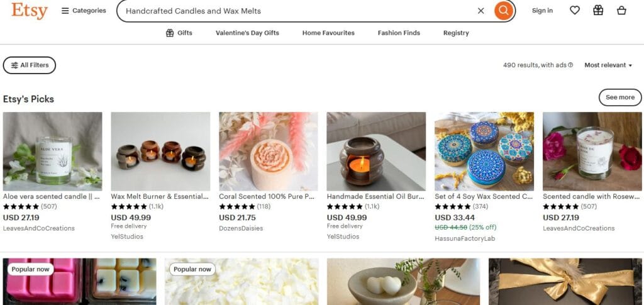644x305 pixels.
Task: Open the gift registry present icon
Action: pos(598,10)
